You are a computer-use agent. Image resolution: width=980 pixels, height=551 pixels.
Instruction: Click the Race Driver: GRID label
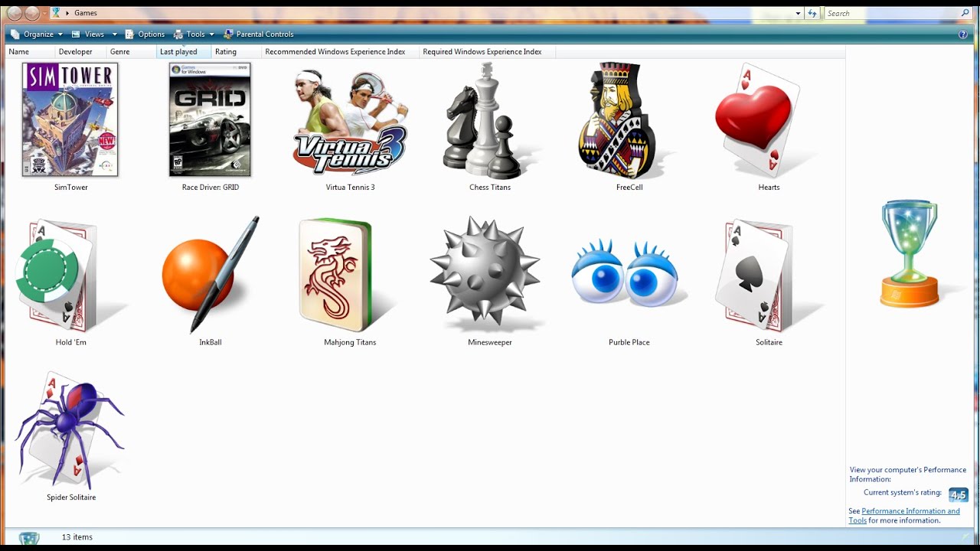pyautogui.click(x=211, y=187)
